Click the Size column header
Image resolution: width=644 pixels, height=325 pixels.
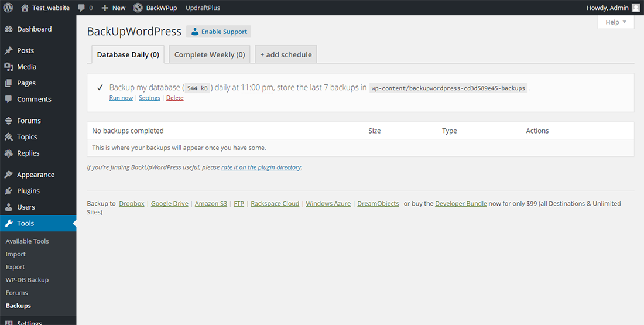tap(375, 131)
